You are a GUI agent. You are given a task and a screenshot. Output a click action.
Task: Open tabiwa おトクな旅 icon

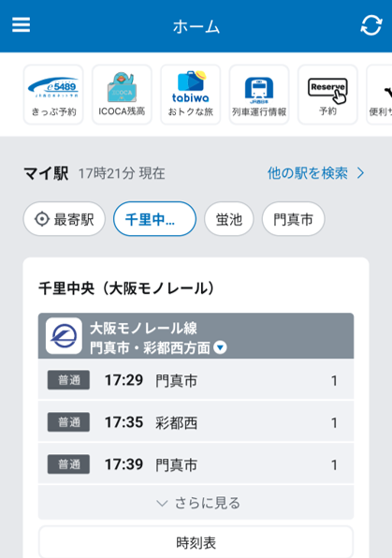tap(191, 95)
